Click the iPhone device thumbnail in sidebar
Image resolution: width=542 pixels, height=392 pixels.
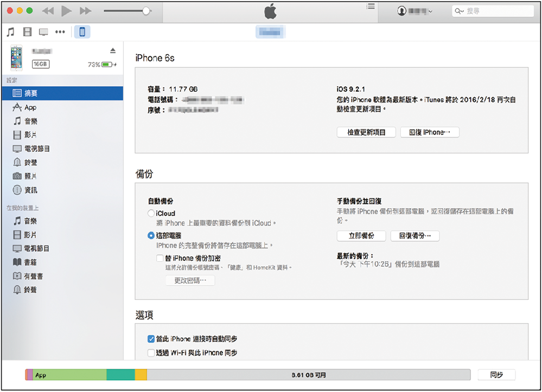pos(16,57)
